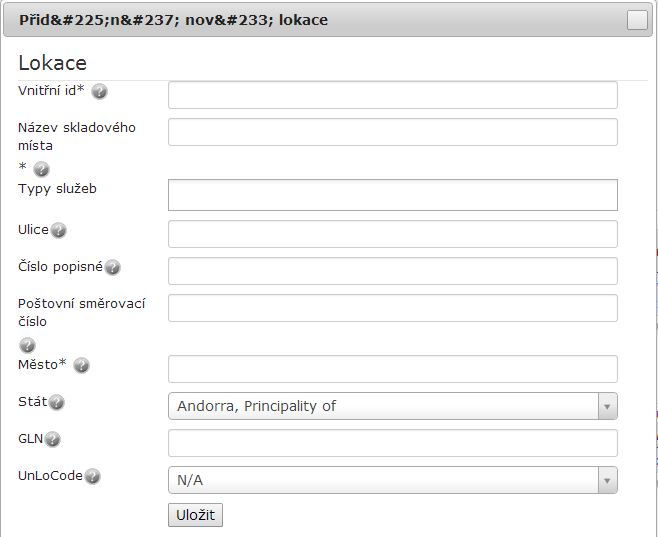The height and width of the screenshot is (537, 658).
Task: Click the GLN input field
Action: pyautogui.click(x=393, y=443)
